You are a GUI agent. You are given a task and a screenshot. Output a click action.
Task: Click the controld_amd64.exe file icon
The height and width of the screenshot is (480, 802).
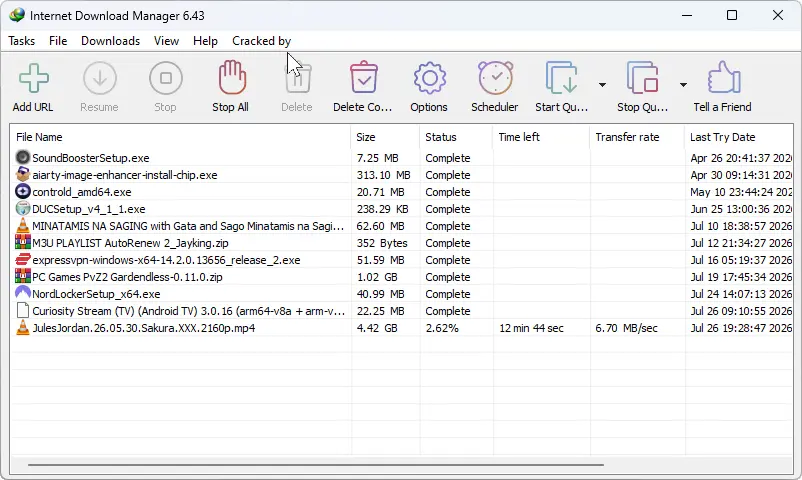pyautogui.click(x=23, y=191)
